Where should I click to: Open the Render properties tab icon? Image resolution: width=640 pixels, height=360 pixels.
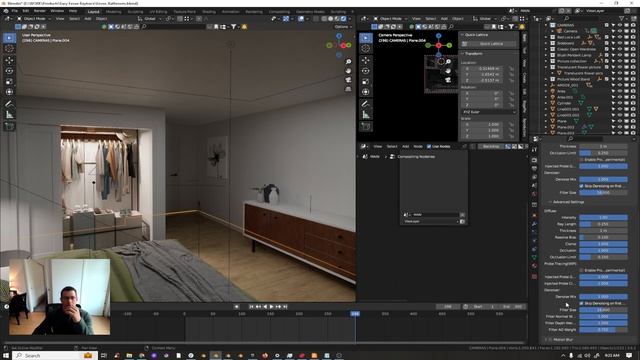(534, 160)
